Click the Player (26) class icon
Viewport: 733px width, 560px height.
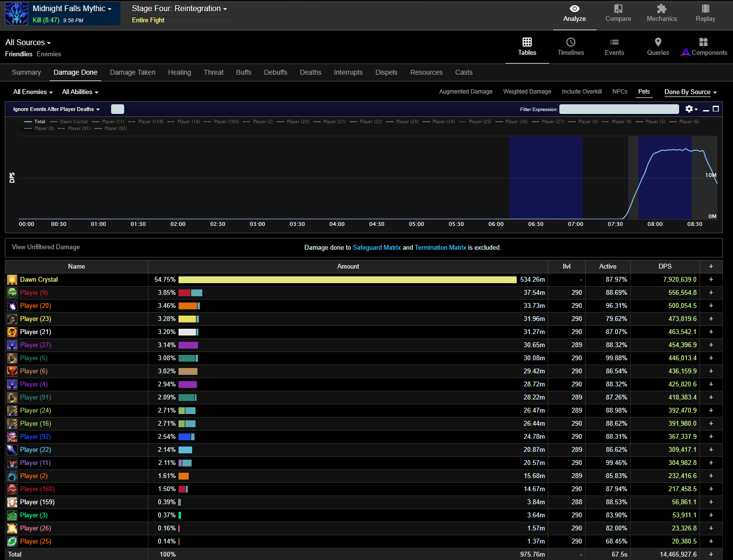12,528
